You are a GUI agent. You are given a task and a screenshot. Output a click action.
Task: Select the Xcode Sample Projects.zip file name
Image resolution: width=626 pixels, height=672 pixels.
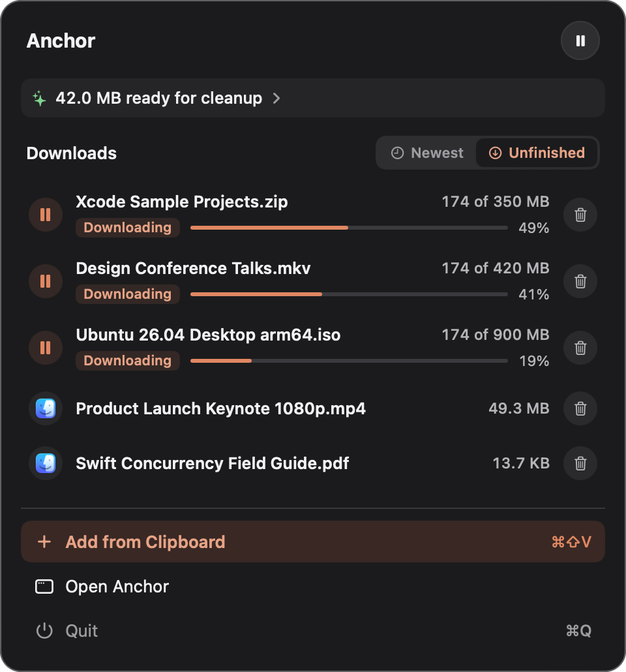coord(182,202)
